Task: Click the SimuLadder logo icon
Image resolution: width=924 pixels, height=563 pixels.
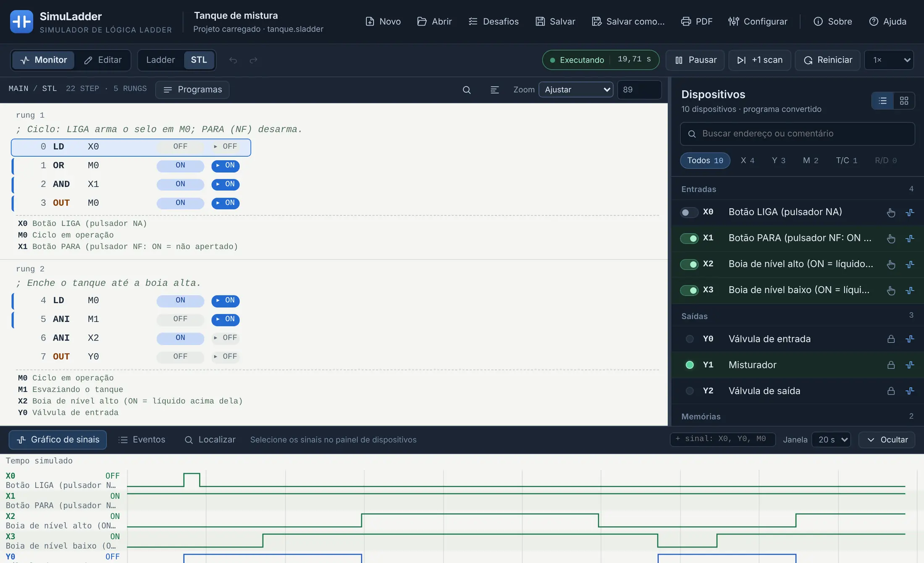Action: tap(21, 21)
